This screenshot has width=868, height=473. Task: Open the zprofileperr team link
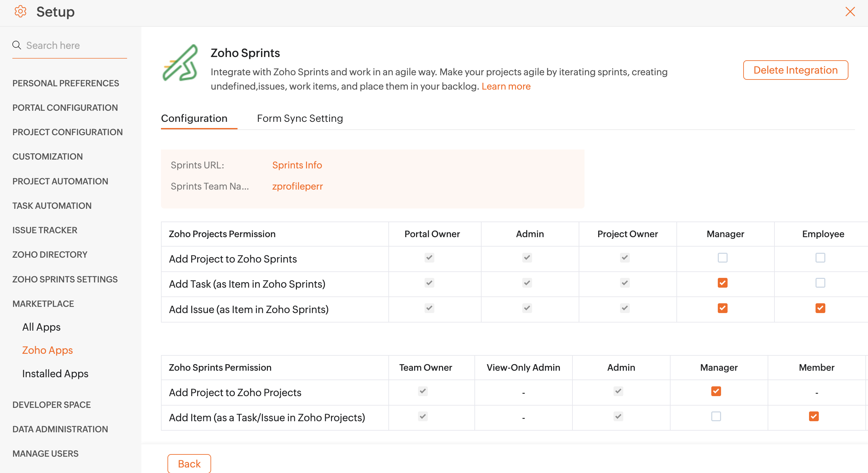click(297, 186)
